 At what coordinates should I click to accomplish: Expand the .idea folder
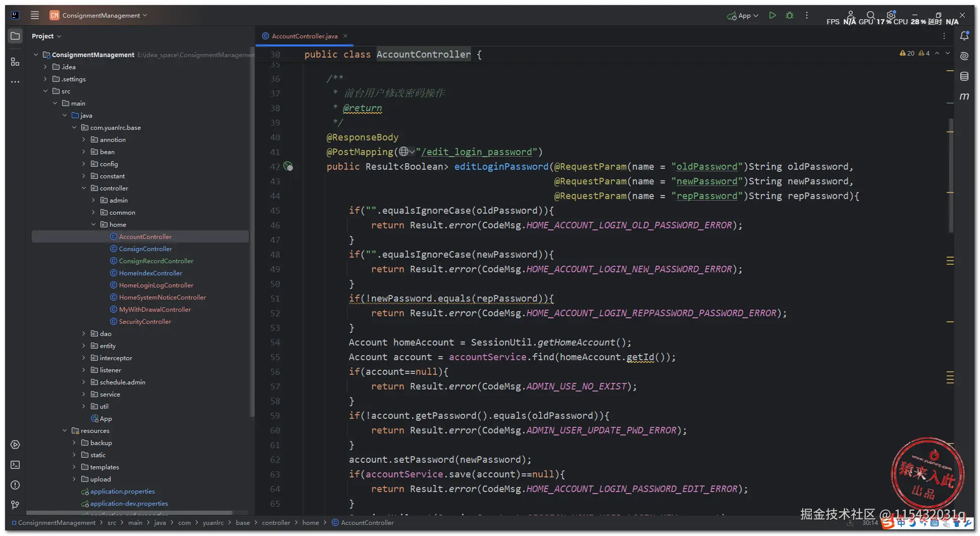coord(45,67)
